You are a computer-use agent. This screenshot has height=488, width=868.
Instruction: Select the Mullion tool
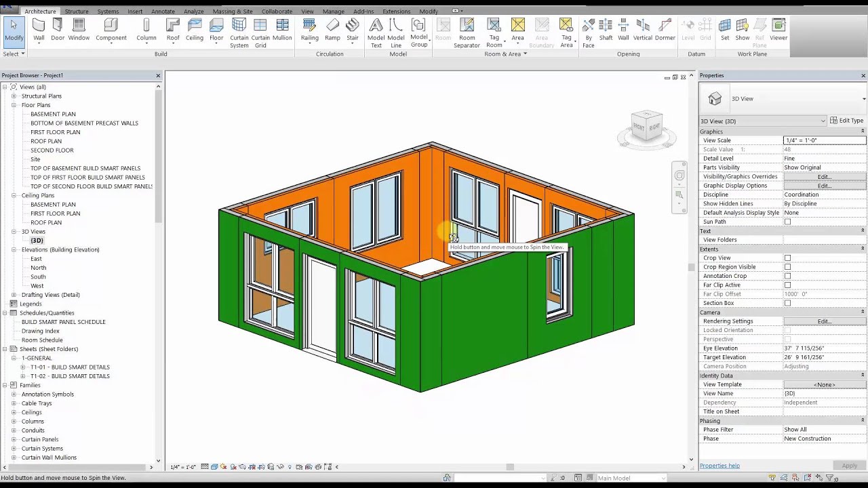click(x=282, y=30)
